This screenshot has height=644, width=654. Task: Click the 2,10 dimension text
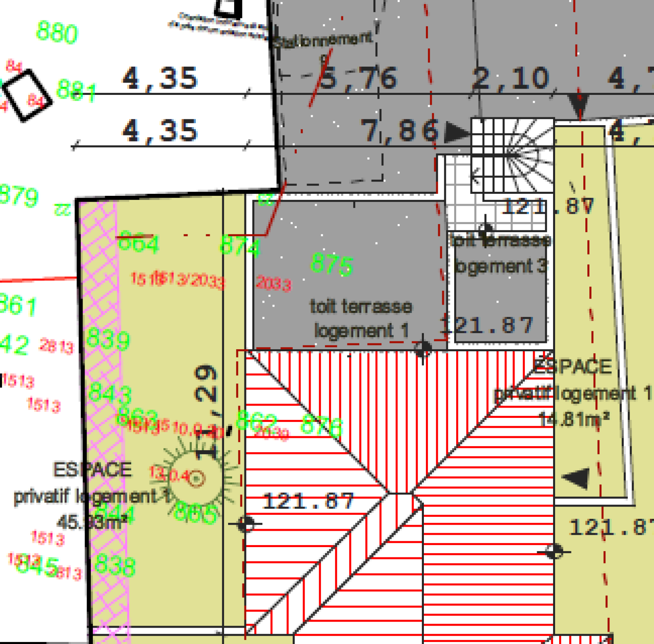click(x=511, y=78)
